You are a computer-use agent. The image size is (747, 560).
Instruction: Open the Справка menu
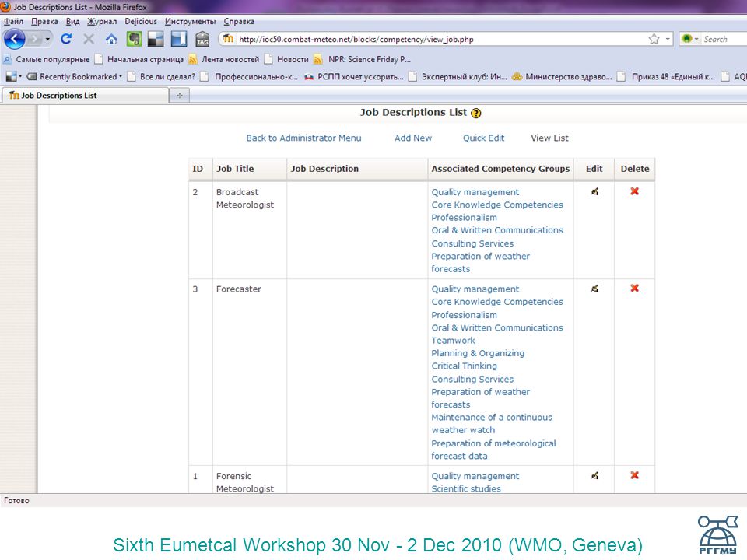(x=239, y=22)
